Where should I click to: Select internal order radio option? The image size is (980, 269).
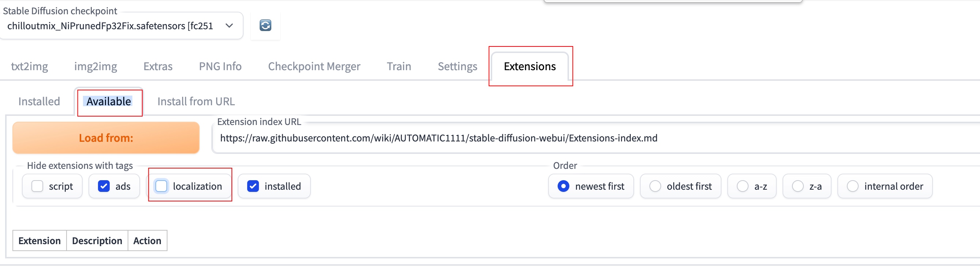852,186
